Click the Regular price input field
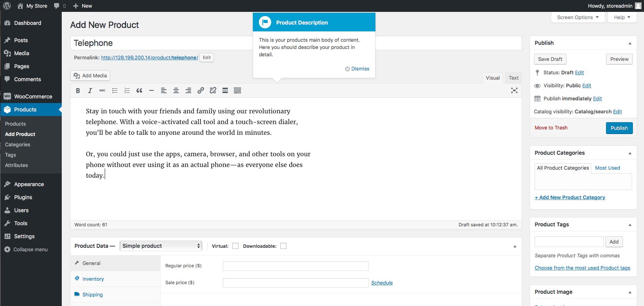Viewport: 644px width, 306px height. [295, 266]
